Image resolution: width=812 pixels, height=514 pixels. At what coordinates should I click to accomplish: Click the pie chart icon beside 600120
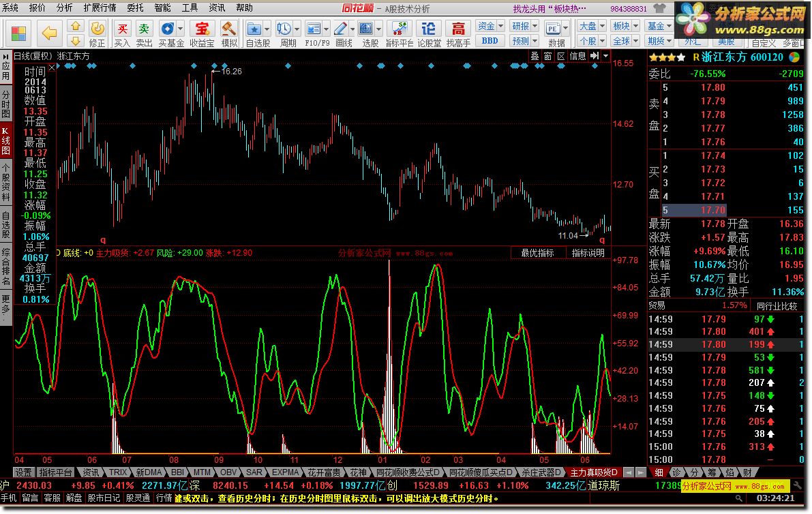[x=794, y=57]
